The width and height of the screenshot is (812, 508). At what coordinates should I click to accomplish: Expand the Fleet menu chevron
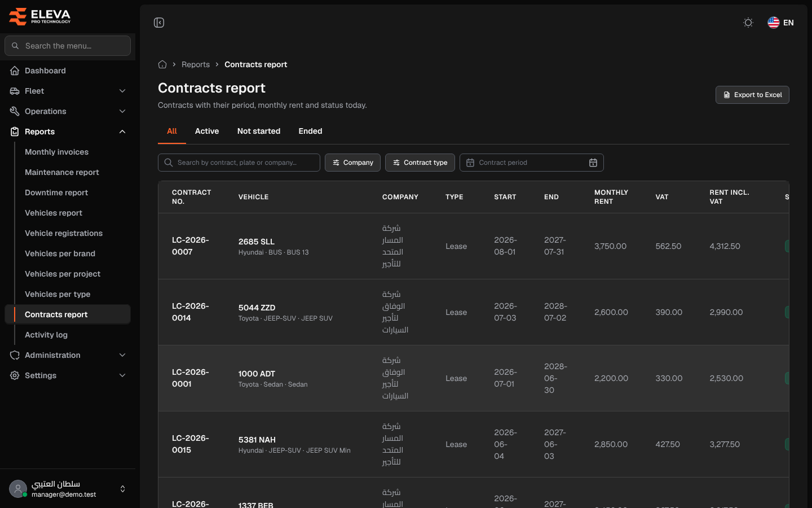pos(122,91)
